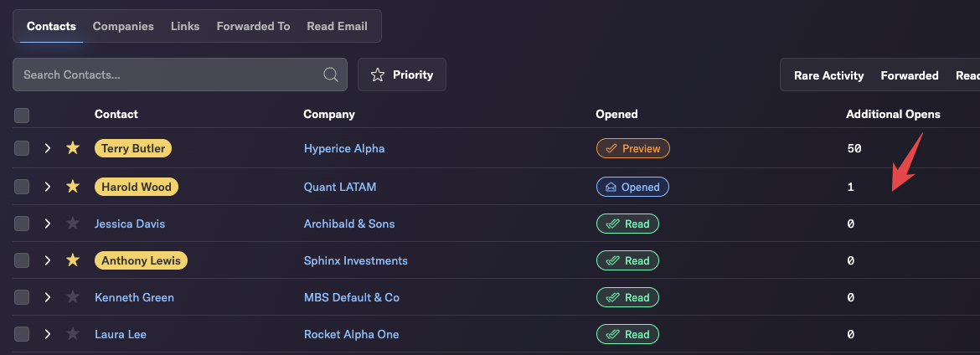Viewport: 980px width, 355px height.
Task: Open the Forwarded To tab
Action: point(253,26)
